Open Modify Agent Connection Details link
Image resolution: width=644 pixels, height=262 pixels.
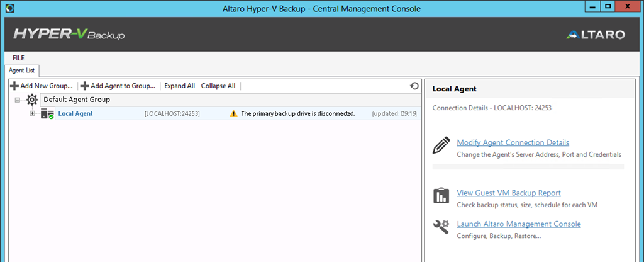(x=513, y=143)
